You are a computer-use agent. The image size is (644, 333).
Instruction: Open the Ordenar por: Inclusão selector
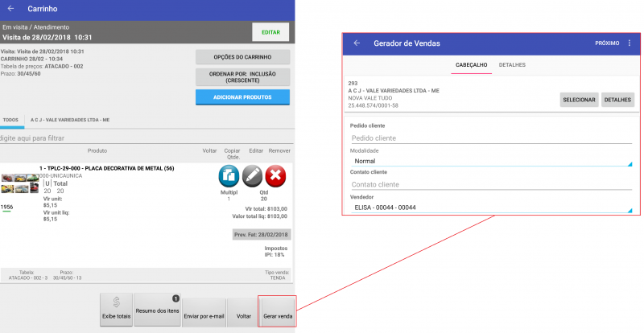pos(242,77)
